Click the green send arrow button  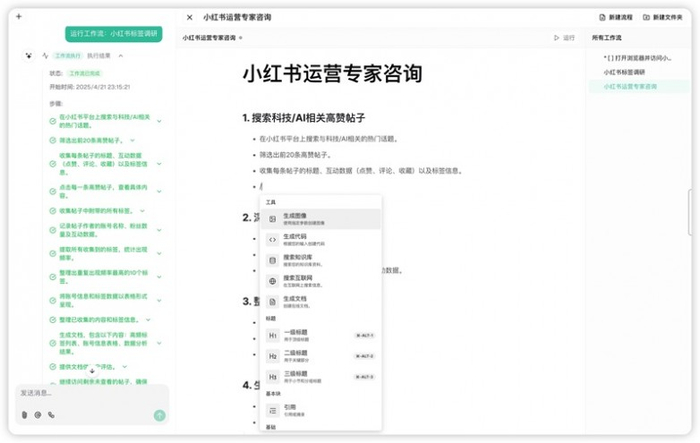point(159,415)
